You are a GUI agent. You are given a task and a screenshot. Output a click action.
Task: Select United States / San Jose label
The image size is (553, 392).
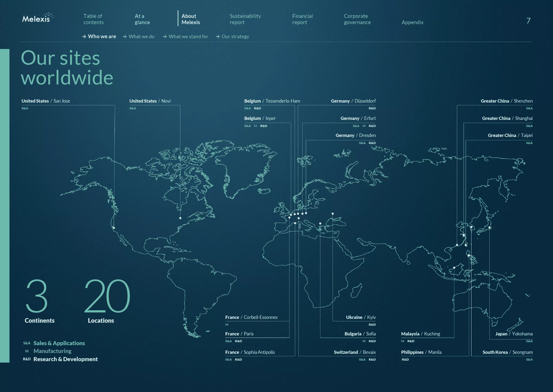[46, 101]
